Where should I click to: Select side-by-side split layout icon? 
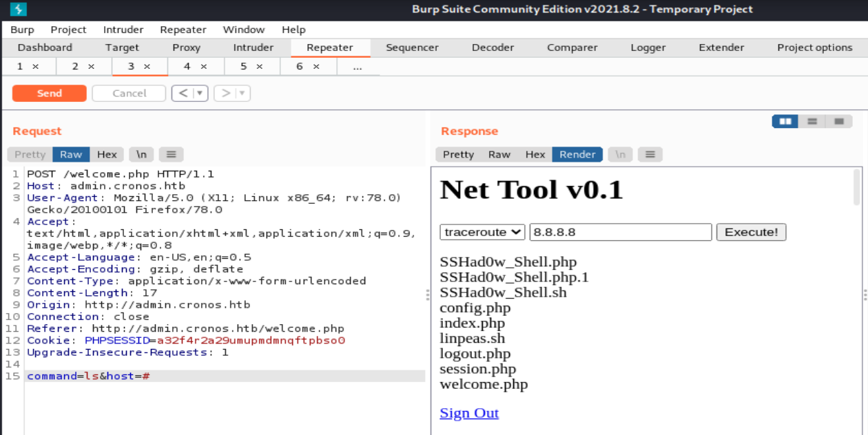[x=785, y=121]
